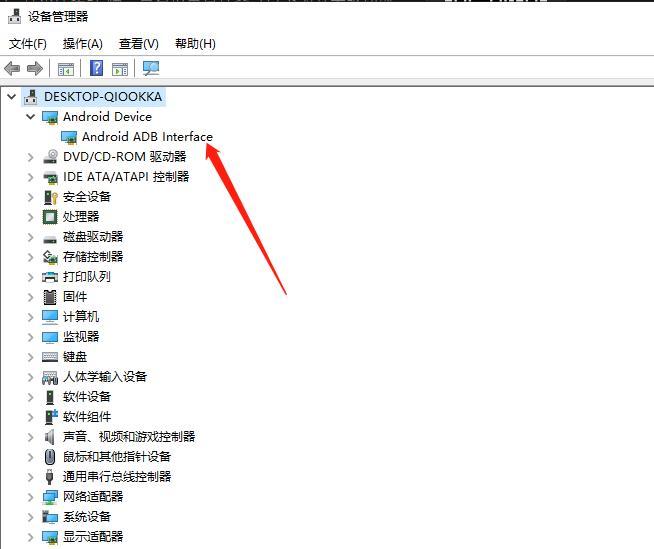This screenshot has height=549, width=654.
Task: Click the DESKTOP-QIOOKKA computer icon
Action: pyautogui.click(x=30, y=97)
